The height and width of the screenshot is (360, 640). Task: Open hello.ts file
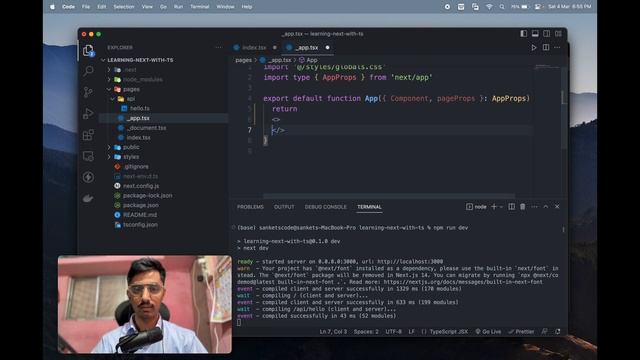[x=140, y=109]
